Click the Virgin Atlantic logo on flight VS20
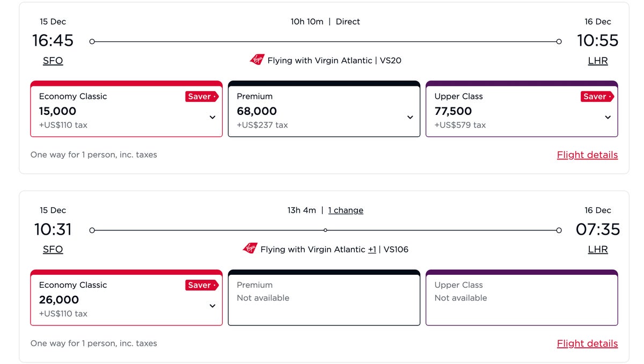 coord(257,60)
